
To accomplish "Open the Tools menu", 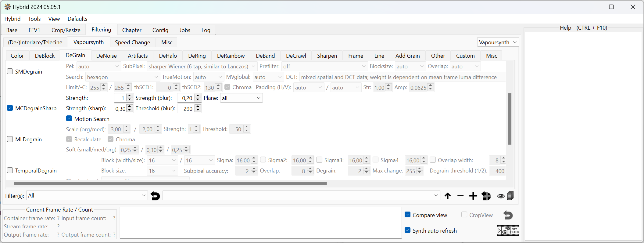I will click(x=34, y=19).
